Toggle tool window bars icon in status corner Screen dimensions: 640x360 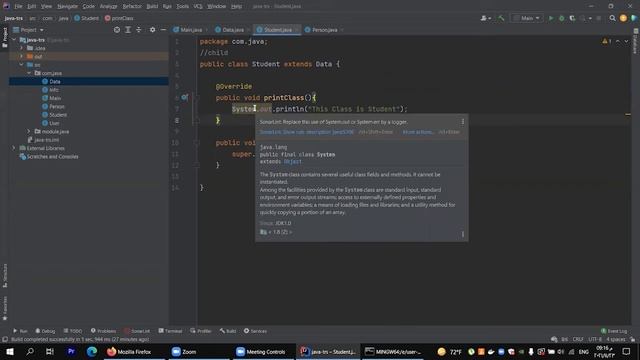pos(5,340)
